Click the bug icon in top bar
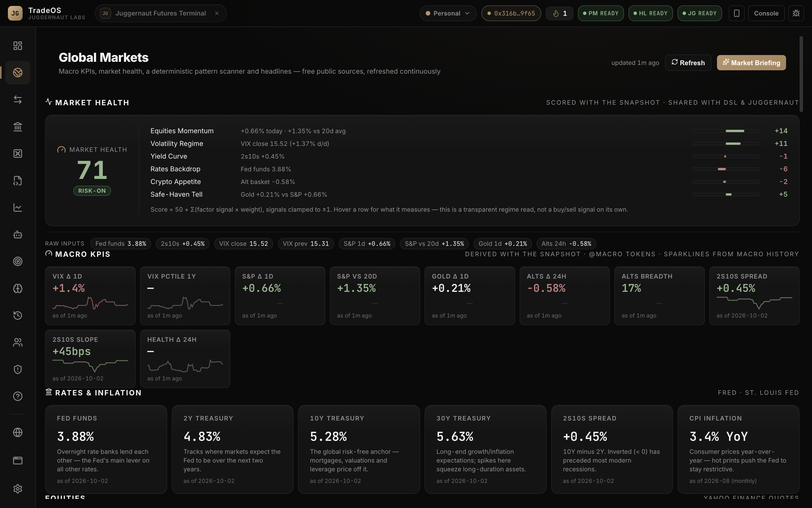This screenshot has width=812, height=508. 796,14
